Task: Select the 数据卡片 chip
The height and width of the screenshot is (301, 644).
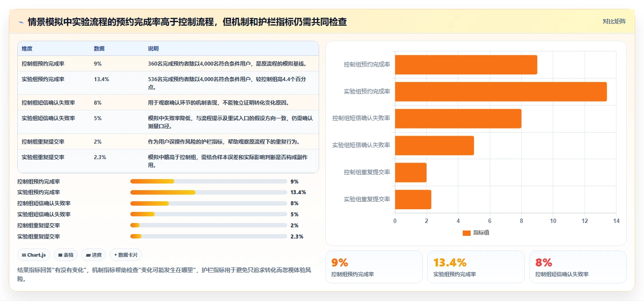Action: pos(126,255)
